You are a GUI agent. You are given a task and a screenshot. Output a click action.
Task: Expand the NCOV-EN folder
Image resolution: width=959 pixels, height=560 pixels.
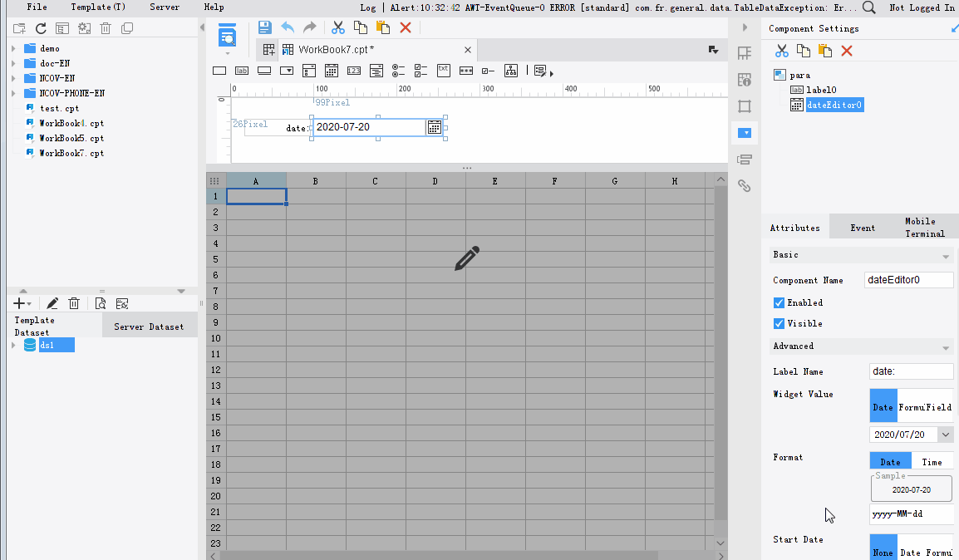point(13,78)
